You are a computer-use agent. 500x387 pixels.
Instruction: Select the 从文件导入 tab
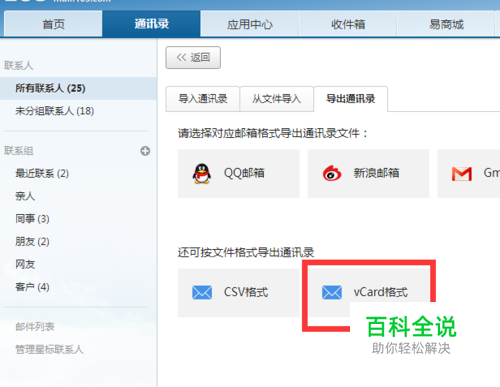276,99
